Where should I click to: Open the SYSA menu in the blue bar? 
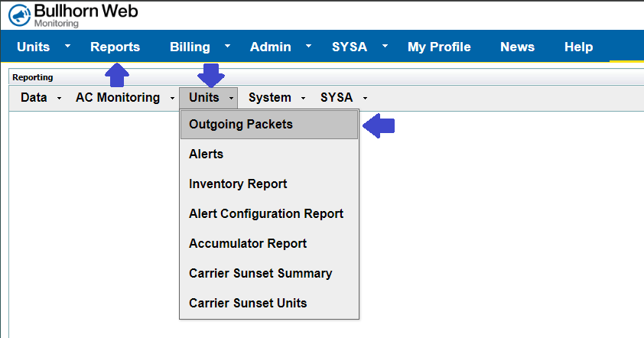[x=350, y=47]
